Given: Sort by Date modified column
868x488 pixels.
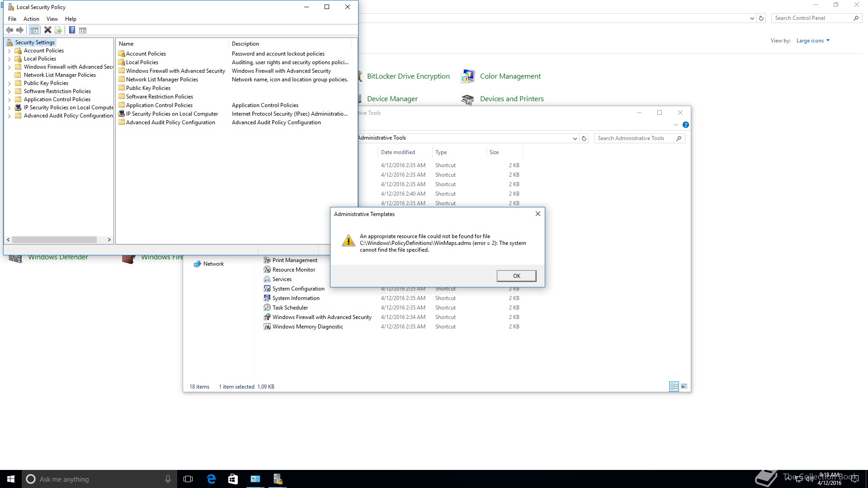Looking at the screenshot, I should click(398, 152).
